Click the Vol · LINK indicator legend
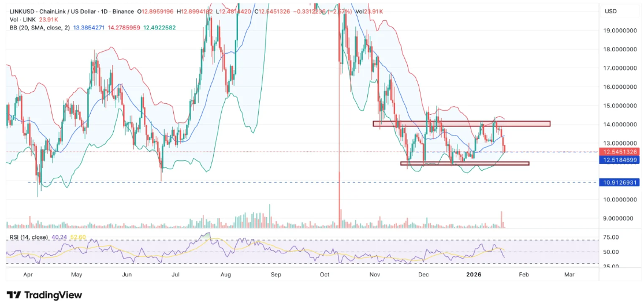The height and width of the screenshot is (307, 644). point(22,19)
